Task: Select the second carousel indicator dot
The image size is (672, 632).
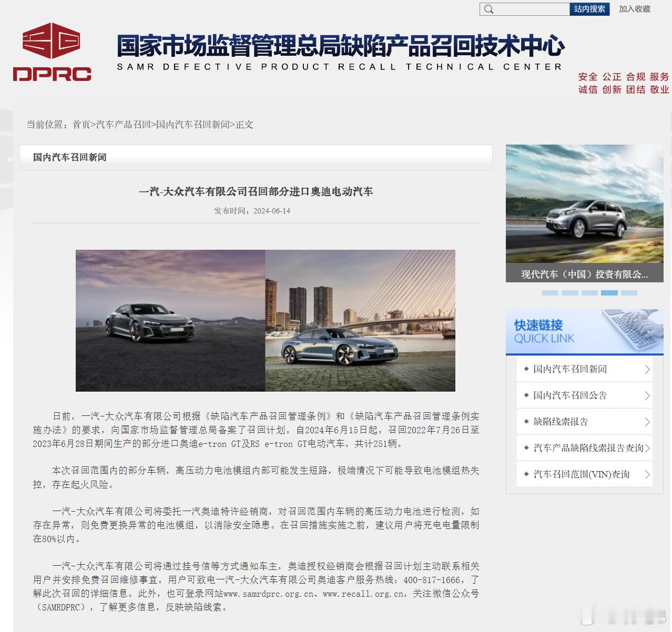Action: pyautogui.click(x=570, y=293)
